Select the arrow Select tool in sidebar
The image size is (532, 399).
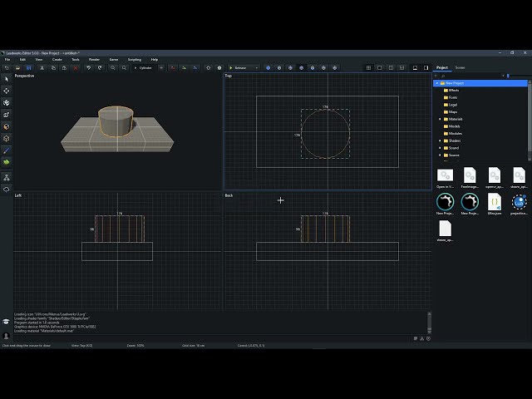pos(7,79)
